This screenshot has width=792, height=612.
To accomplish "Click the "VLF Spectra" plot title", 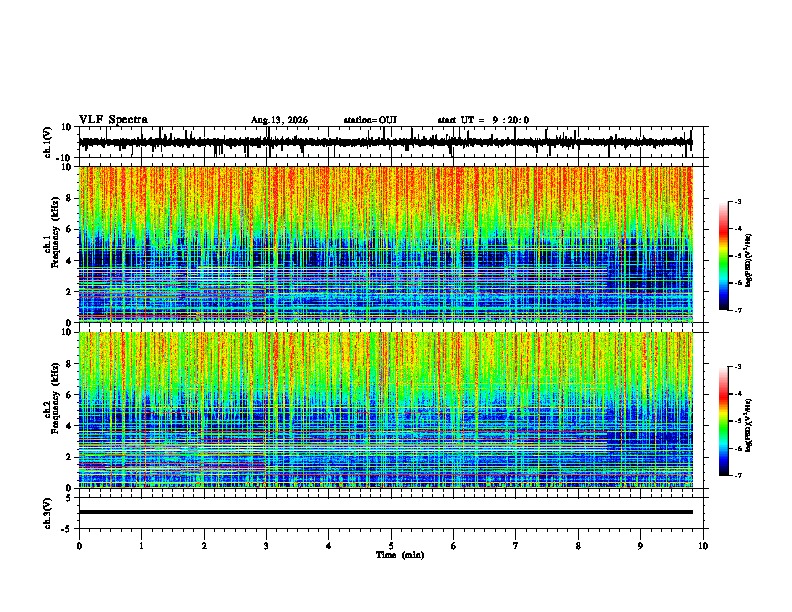I will (x=113, y=120).
